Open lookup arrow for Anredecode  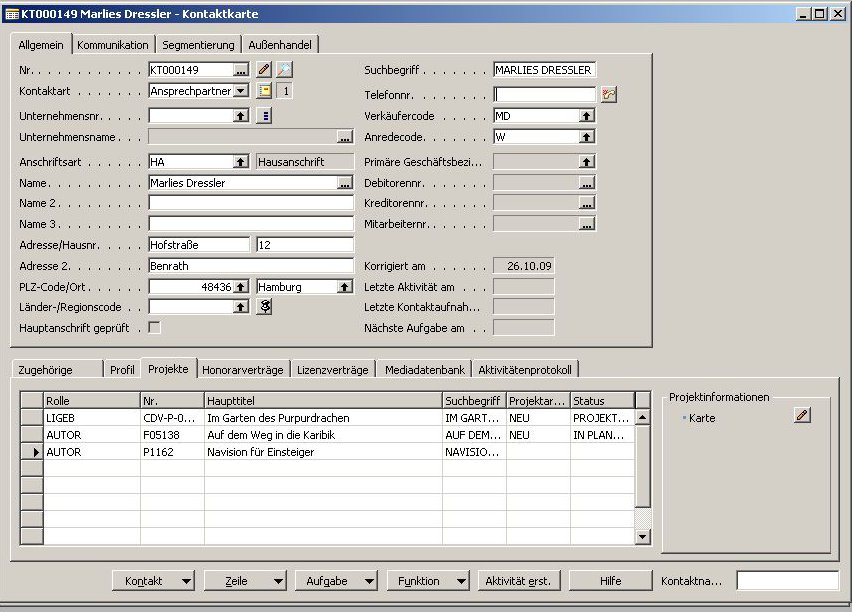(586, 137)
